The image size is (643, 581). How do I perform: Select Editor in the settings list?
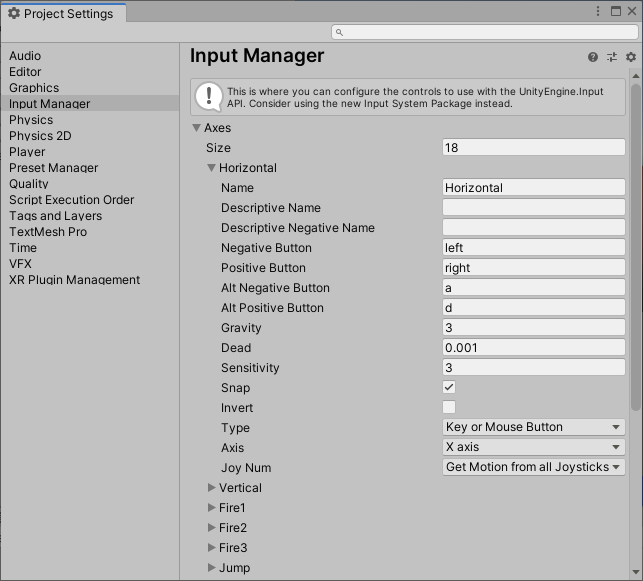point(90,72)
